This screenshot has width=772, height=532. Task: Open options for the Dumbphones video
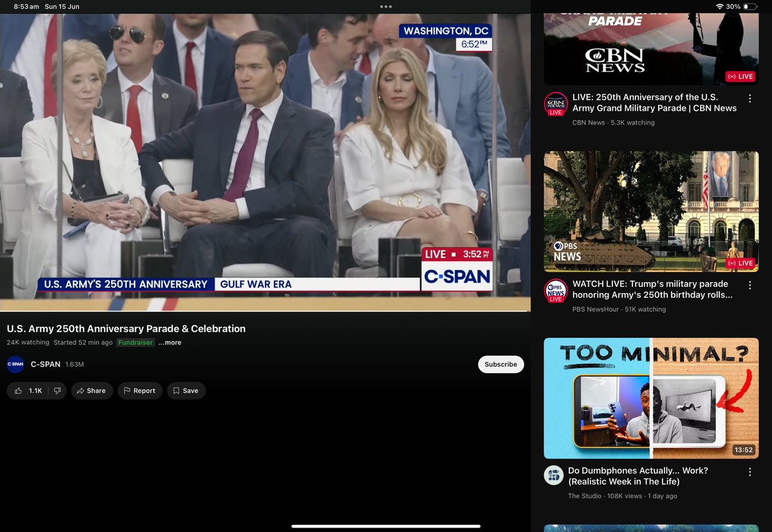click(749, 472)
